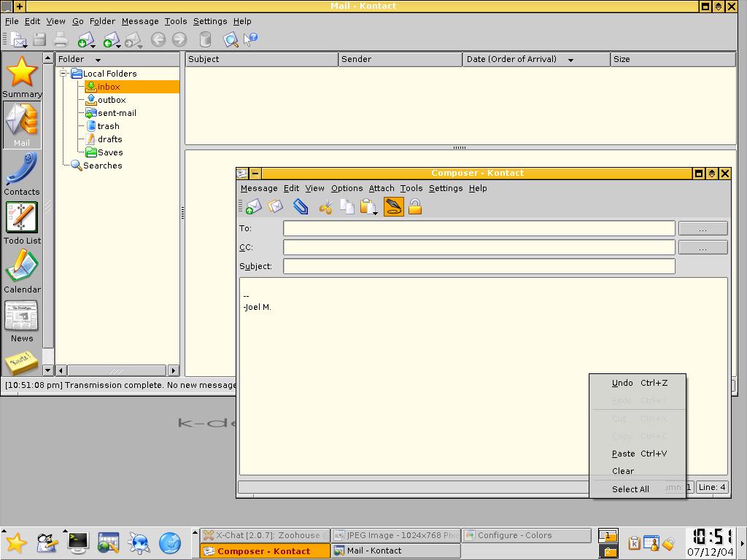The width and height of the screenshot is (747, 560).
Task: Switch to the Calendar component
Action: point(21,272)
